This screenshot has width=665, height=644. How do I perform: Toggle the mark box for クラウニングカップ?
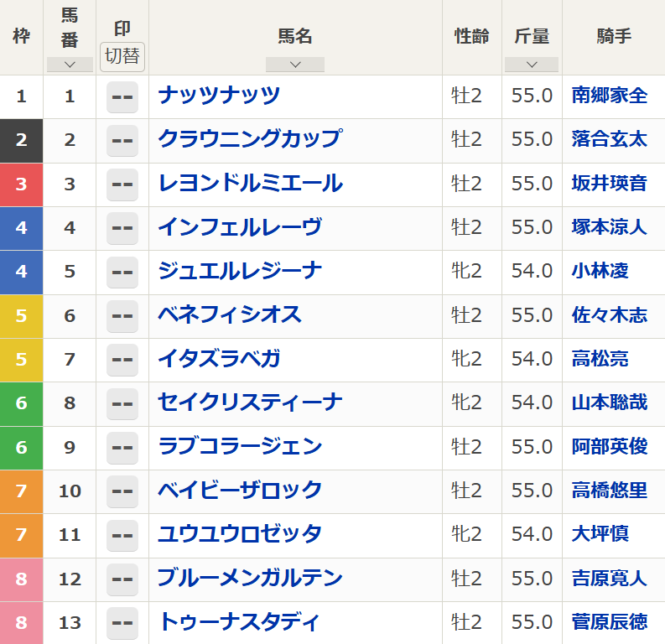pyautogui.click(x=122, y=141)
